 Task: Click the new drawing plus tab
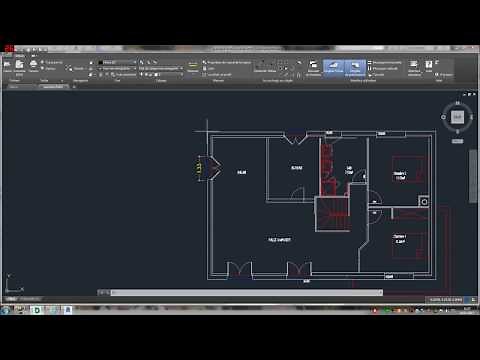pyautogui.click(x=74, y=87)
